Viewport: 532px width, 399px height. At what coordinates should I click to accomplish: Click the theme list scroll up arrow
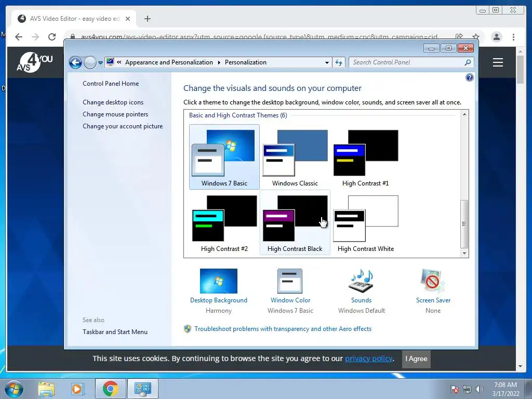tap(464, 114)
